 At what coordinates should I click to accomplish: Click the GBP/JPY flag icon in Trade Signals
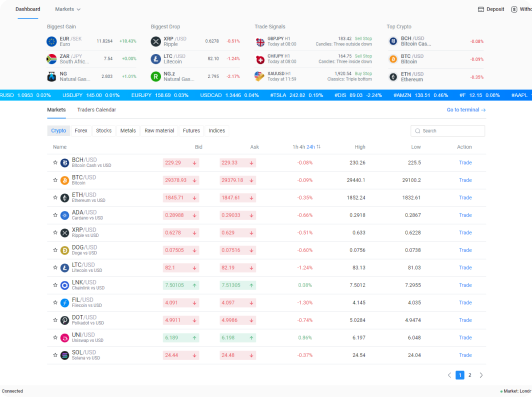pos(260,42)
